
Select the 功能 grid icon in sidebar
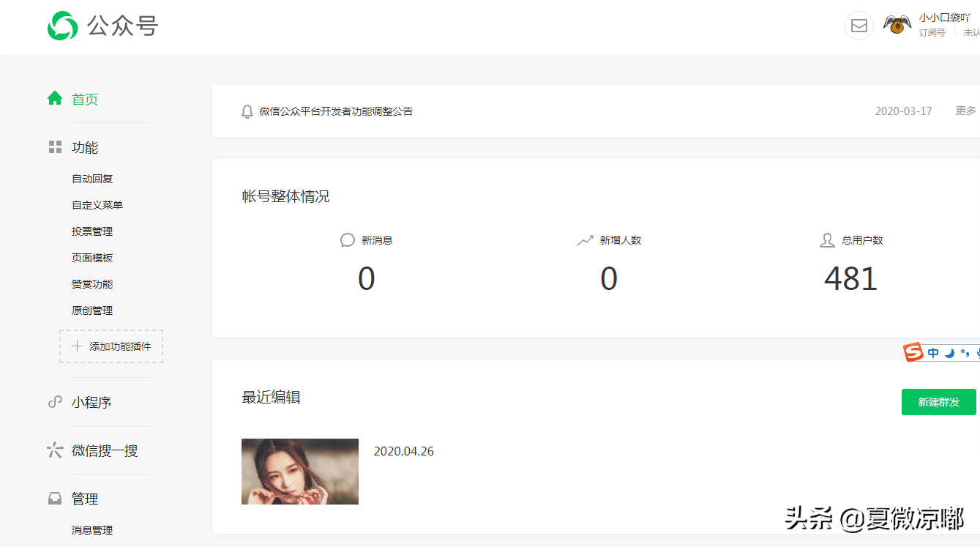pyautogui.click(x=55, y=146)
